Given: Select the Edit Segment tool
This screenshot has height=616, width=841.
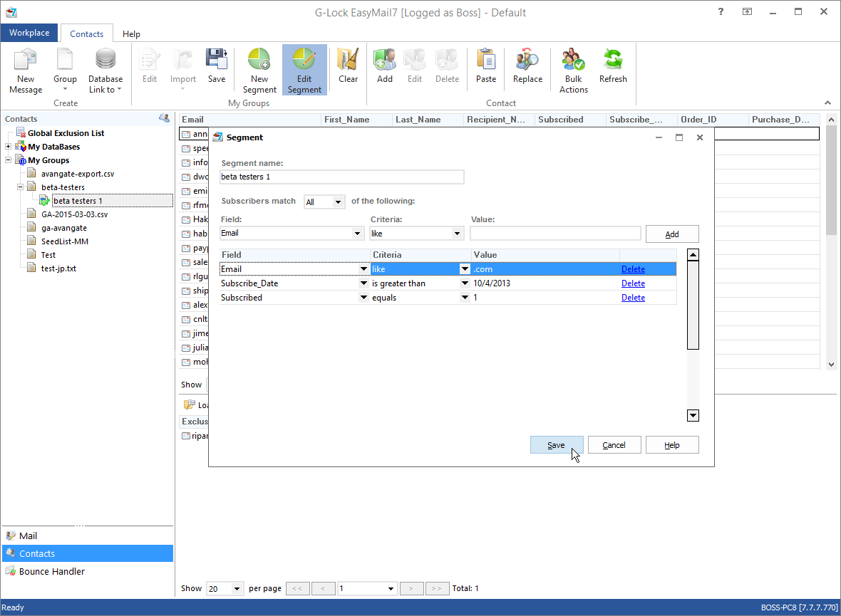Looking at the screenshot, I should pyautogui.click(x=304, y=69).
